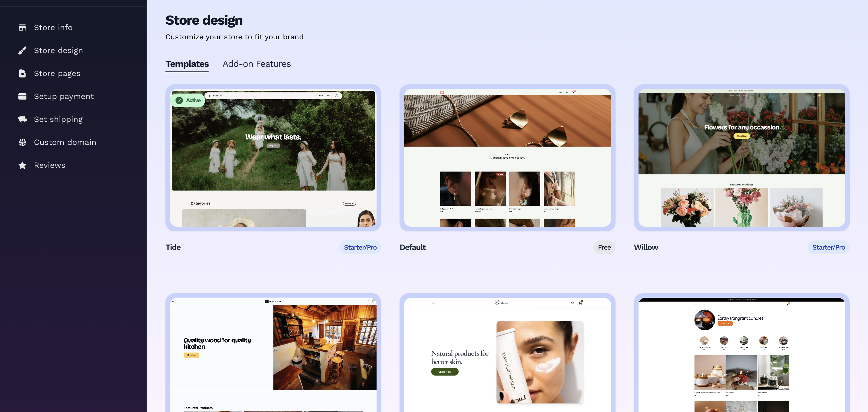Screen dimensions: 868x412
Task: Click the Starter/Pro badge next to Willow
Action: (828, 247)
